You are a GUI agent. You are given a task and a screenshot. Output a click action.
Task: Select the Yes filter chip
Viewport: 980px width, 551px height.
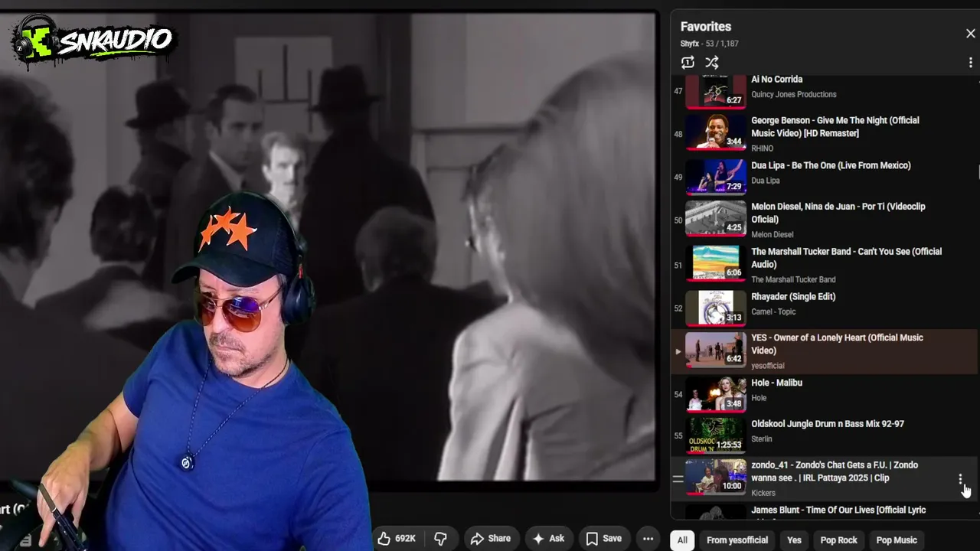[x=794, y=540]
